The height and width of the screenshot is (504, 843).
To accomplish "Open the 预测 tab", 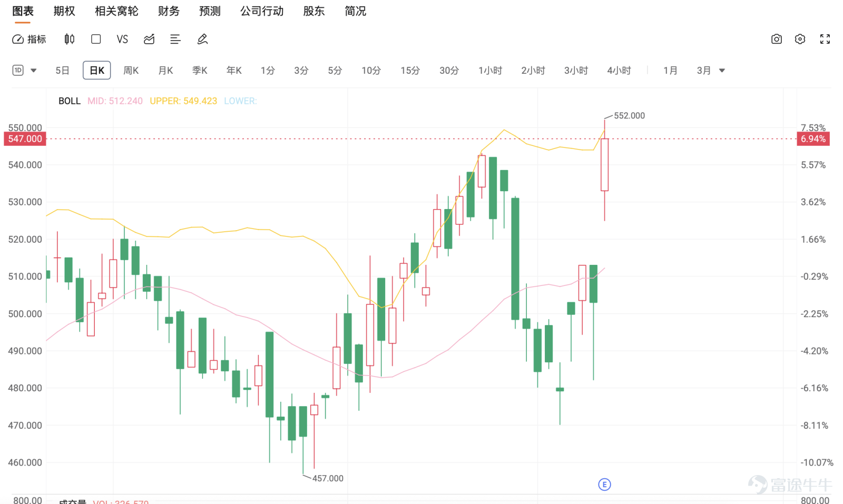I will pyautogui.click(x=210, y=11).
